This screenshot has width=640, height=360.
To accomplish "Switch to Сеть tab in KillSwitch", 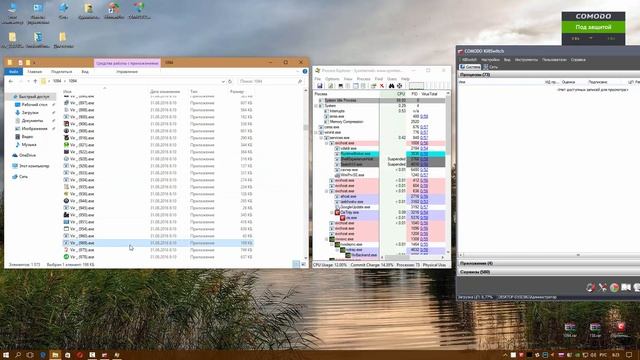I will click(x=491, y=67).
